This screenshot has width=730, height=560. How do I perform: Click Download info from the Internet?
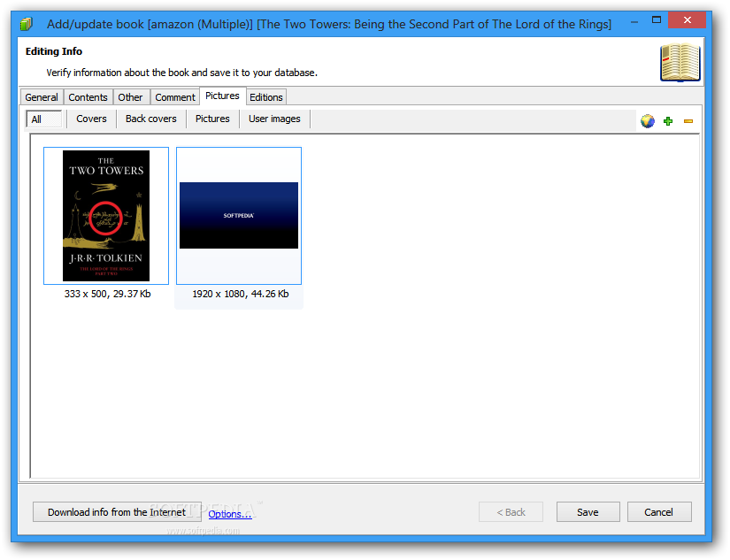pos(117,512)
